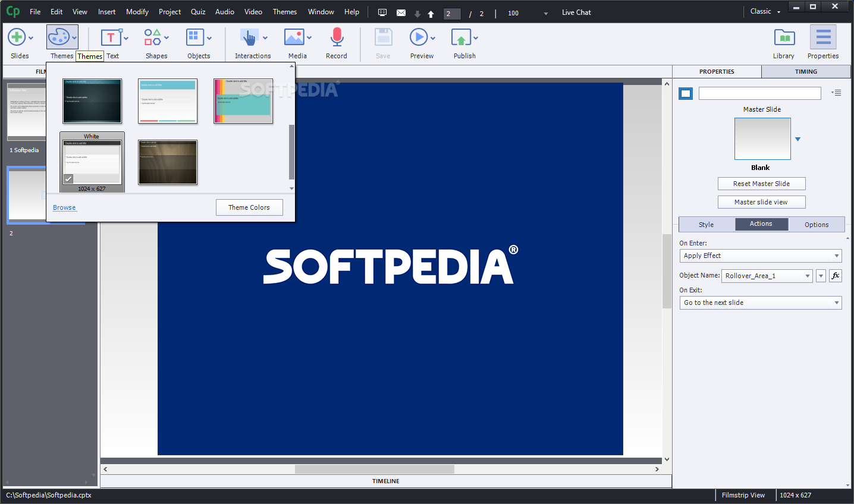Click the theme gallery vertical scrollbar

[x=291, y=152]
